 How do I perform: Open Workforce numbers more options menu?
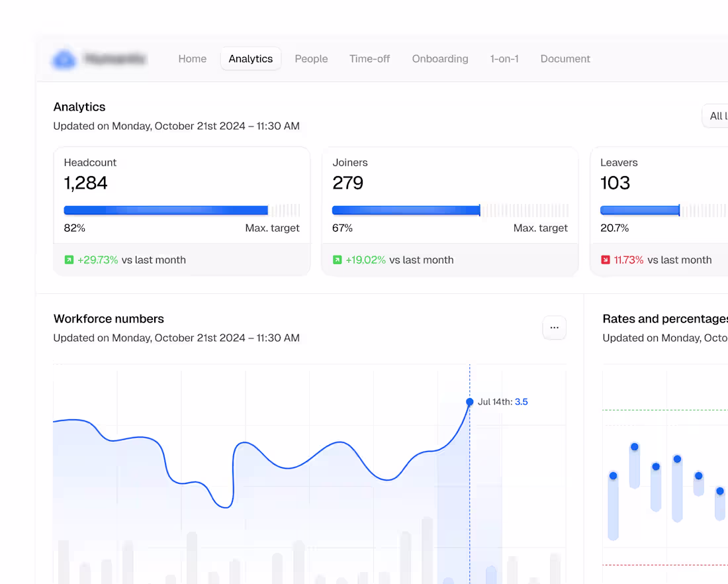tap(555, 328)
